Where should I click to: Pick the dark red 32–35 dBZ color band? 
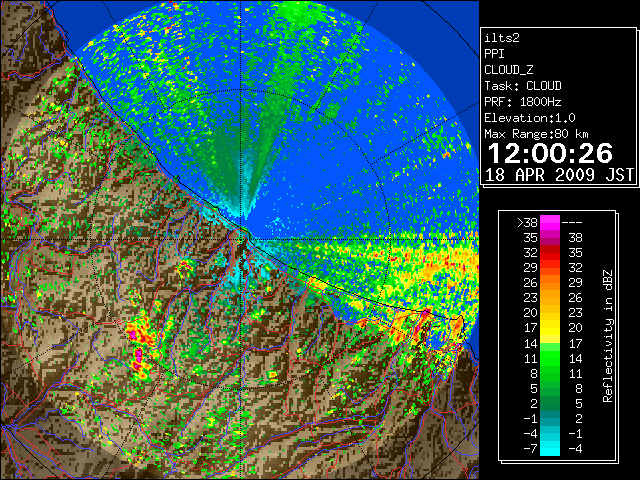pyautogui.click(x=550, y=253)
